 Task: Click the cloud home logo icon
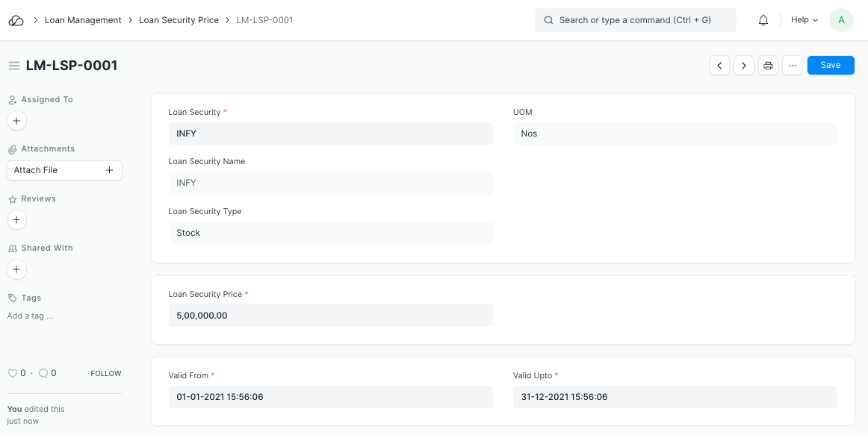16,20
